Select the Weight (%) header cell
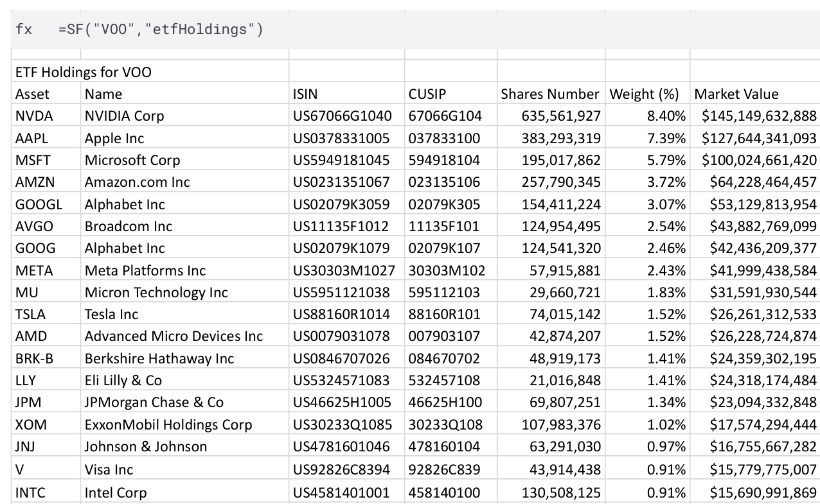Screen dimensions: 820x504 (647, 94)
